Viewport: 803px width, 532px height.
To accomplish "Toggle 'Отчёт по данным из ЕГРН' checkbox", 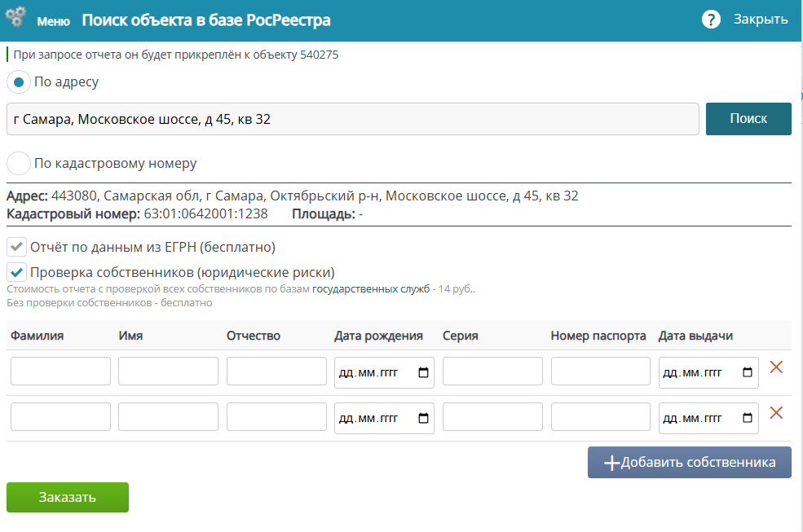I will pyautogui.click(x=16, y=247).
